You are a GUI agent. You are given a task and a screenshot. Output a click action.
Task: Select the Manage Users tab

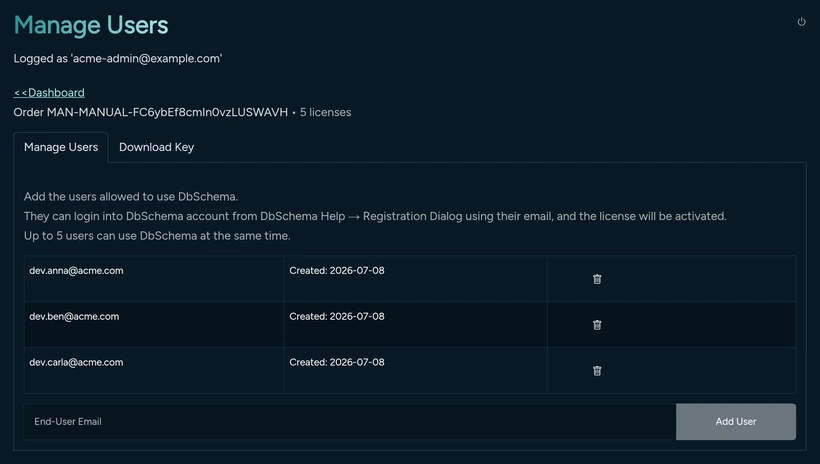[x=61, y=147]
